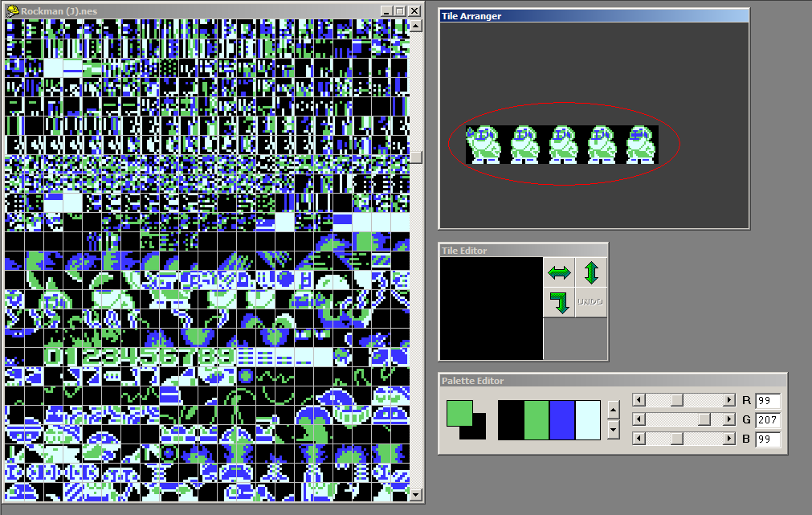Select the horizontal flip tool in Tile Editor
This screenshot has width=812, height=515.
pyautogui.click(x=560, y=273)
